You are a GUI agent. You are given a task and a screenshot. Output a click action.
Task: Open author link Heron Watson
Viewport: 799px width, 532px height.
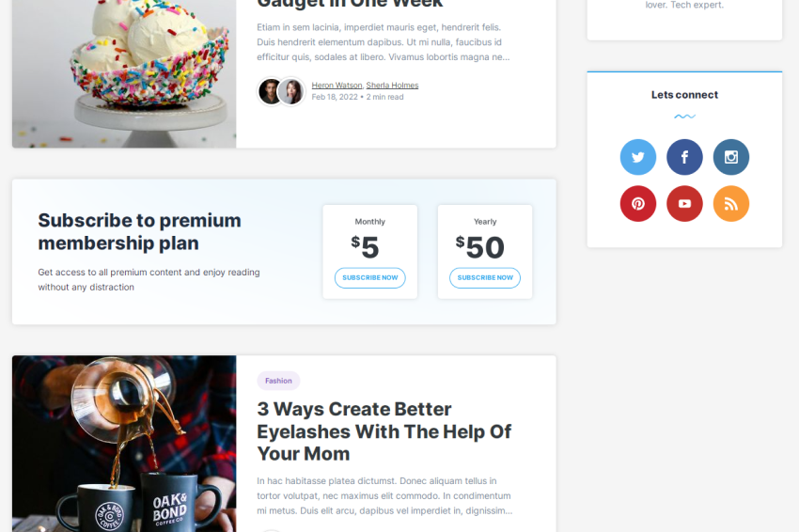tap(337, 86)
